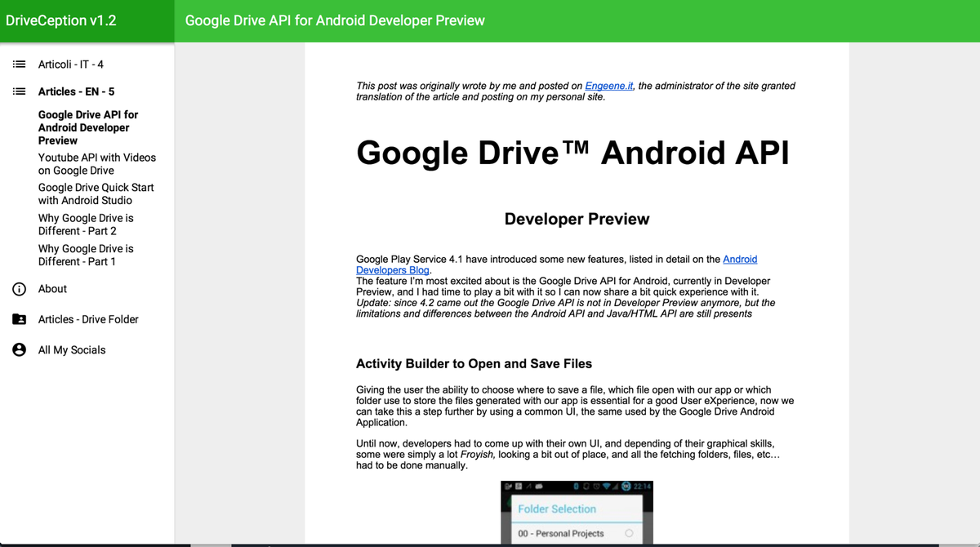Open Google Drive Quick Start with Android Studio
Viewport: 980px width, 547px height.
96,193
